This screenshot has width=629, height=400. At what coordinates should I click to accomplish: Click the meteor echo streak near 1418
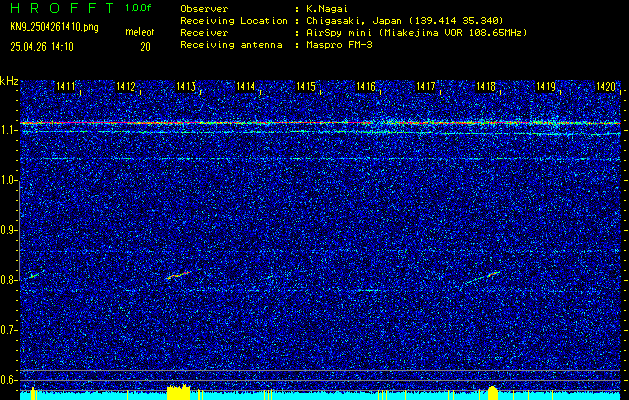point(483,277)
